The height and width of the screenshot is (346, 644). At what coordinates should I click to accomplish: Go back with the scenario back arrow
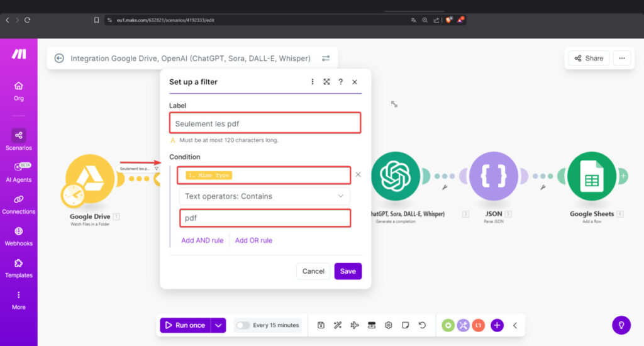coord(59,59)
